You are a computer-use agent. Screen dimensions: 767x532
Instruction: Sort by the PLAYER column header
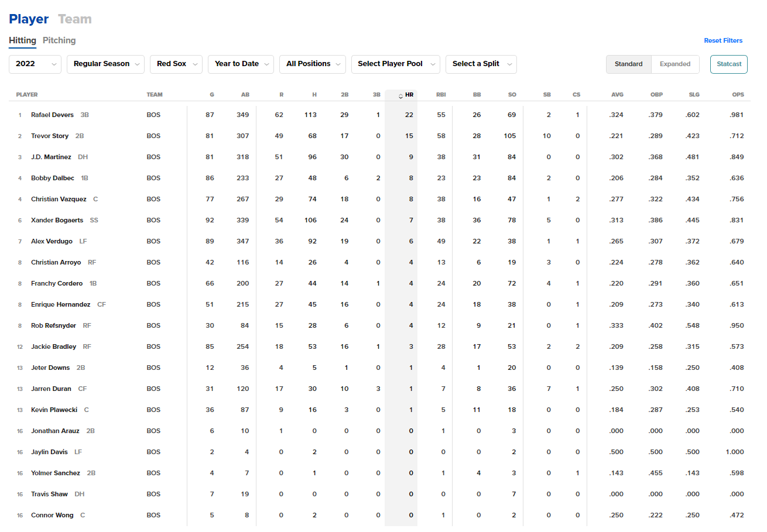[27, 95]
